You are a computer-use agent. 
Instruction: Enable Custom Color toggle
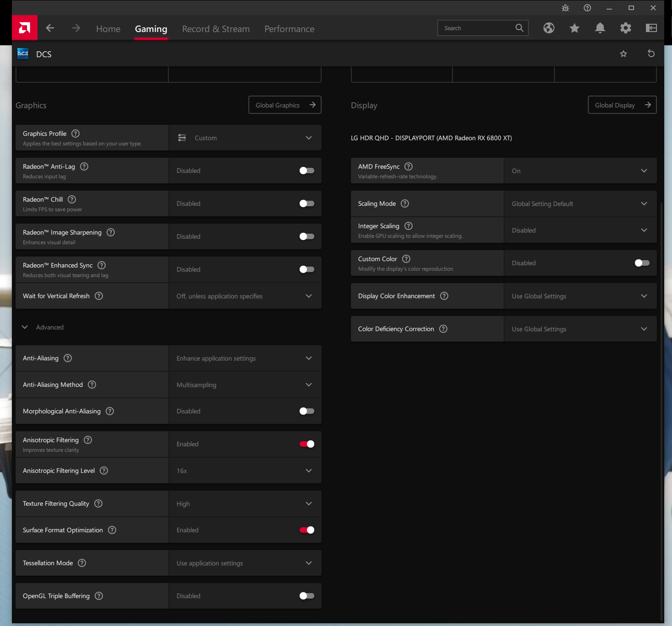tap(642, 263)
